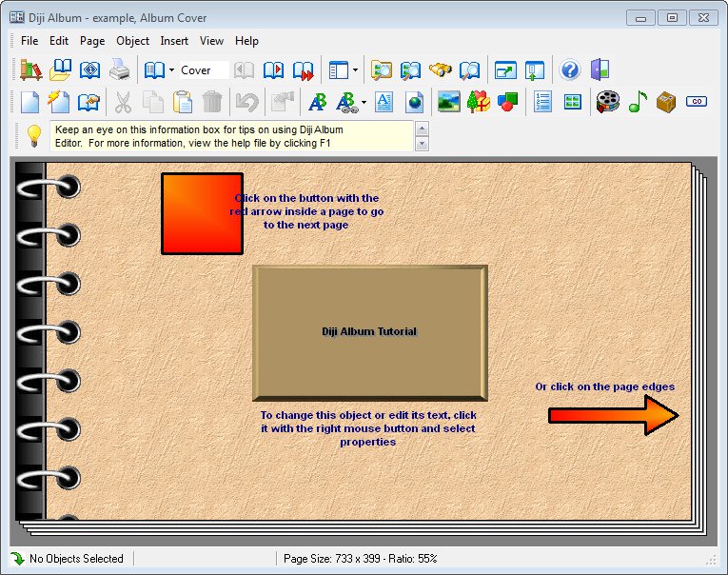Screen dimensions: 728x575
Task: Click the red-orange square button
Action: [202, 213]
